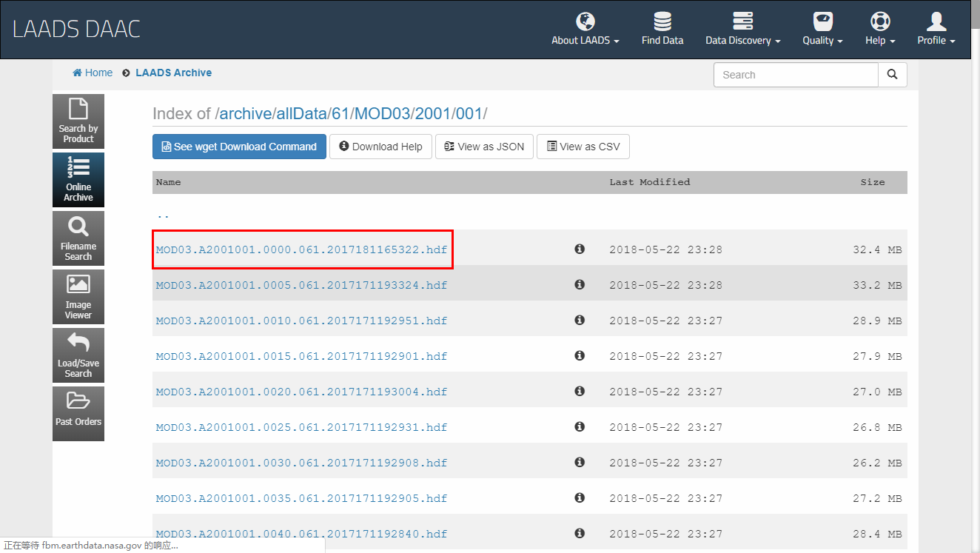Navigate to the allData path segment
The width and height of the screenshot is (980, 553).
301,114
